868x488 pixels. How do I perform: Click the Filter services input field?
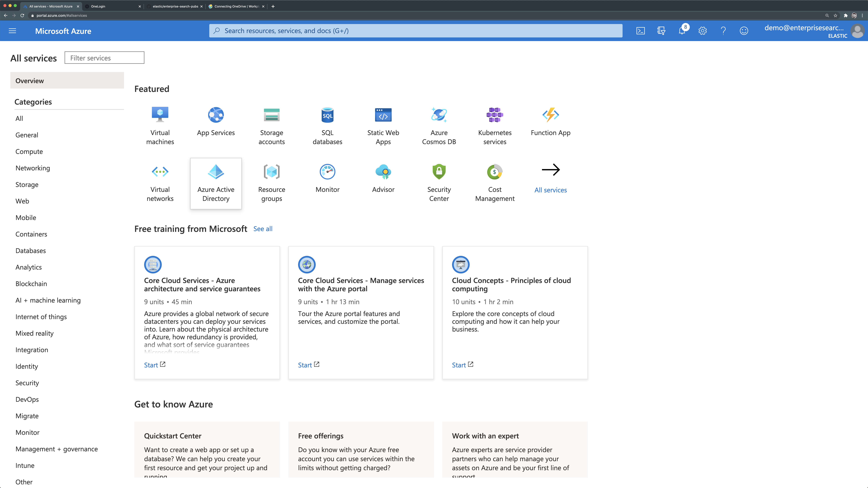coord(104,58)
